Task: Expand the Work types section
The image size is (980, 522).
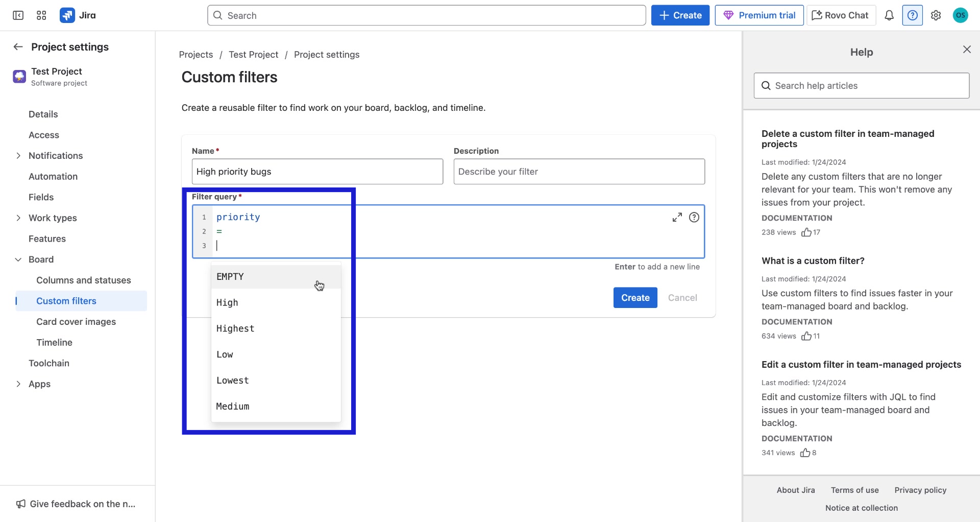Action: [19, 218]
